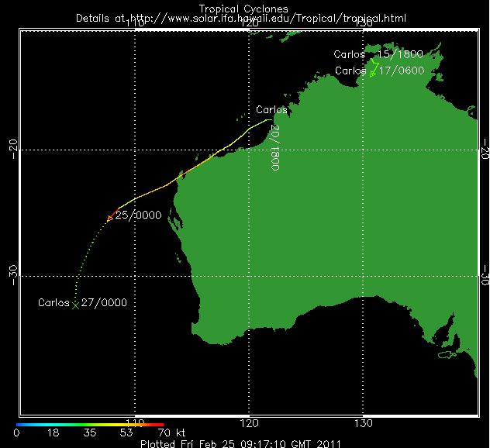Click the green track start near Carlos 15/1800
Screen dimensions: 490x448
373,61
